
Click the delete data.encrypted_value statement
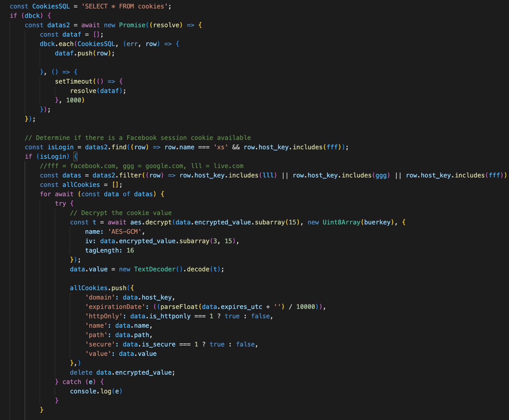click(x=122, y=372)
